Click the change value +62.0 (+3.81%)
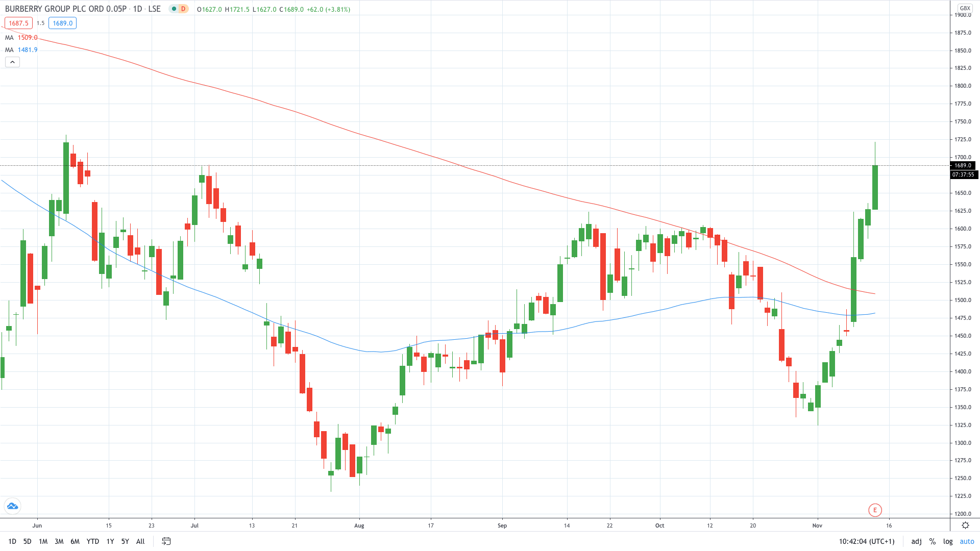980x551 pixels. 329,9
